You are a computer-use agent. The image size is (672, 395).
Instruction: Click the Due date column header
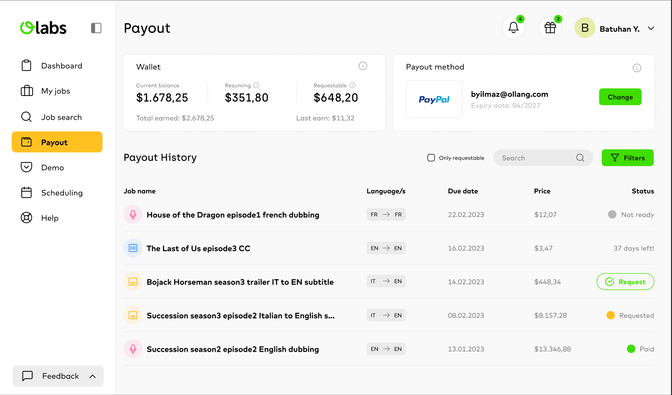tap(463, 191)
